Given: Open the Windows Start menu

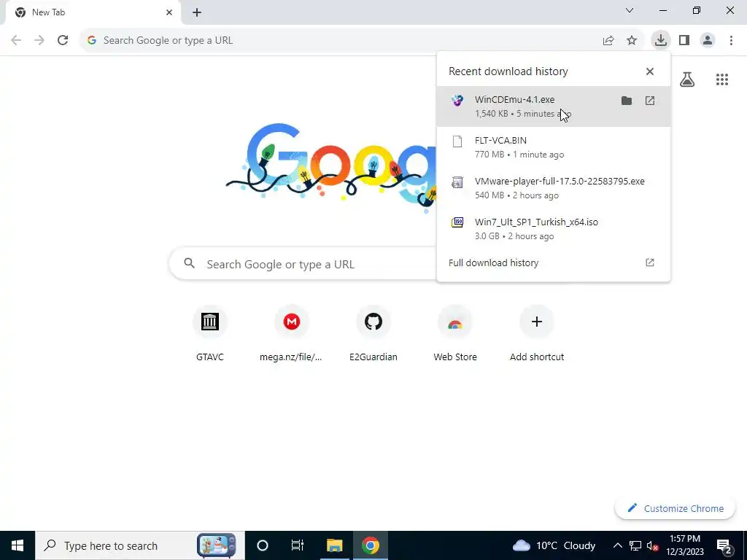Looking at the screenshot, I should point(18,545).
